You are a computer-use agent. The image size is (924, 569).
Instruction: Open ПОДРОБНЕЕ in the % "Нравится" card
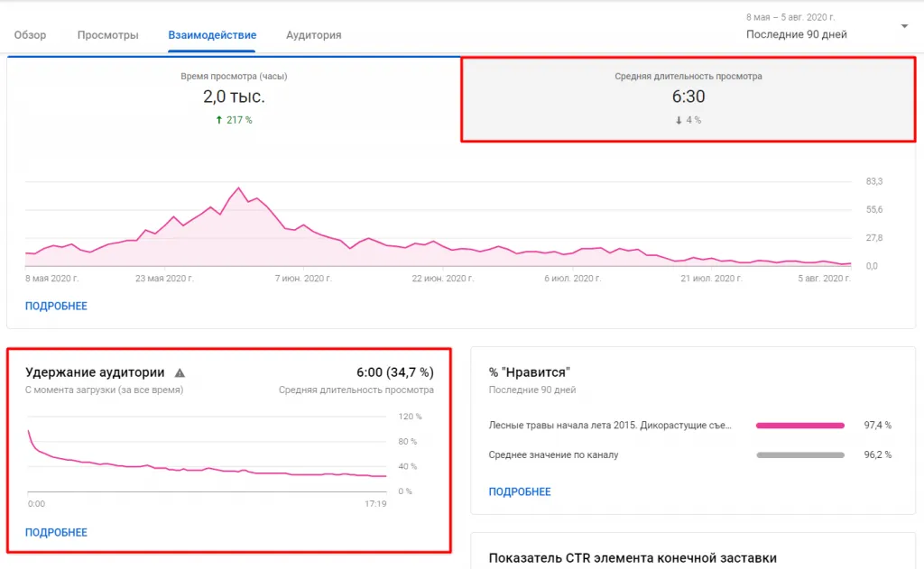pyautogui.click(x=520, y=491)
